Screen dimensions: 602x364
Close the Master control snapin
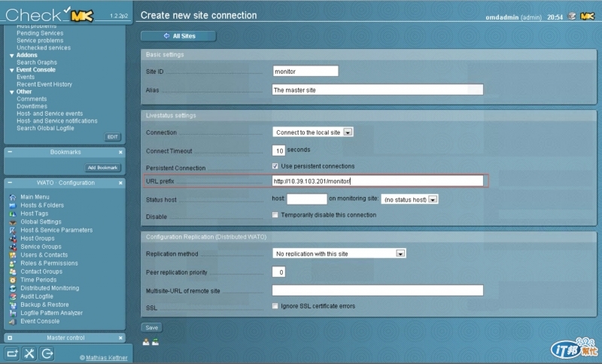click(x=120, y=338)
